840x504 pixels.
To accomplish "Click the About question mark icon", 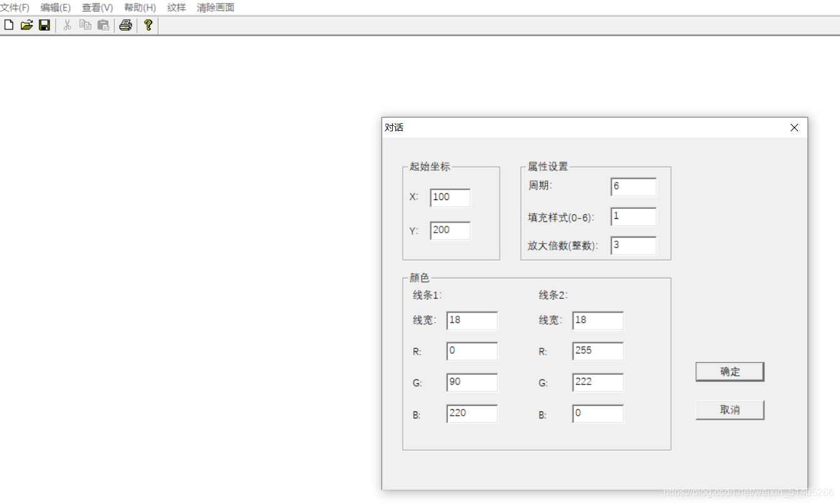I will (148, 25).
